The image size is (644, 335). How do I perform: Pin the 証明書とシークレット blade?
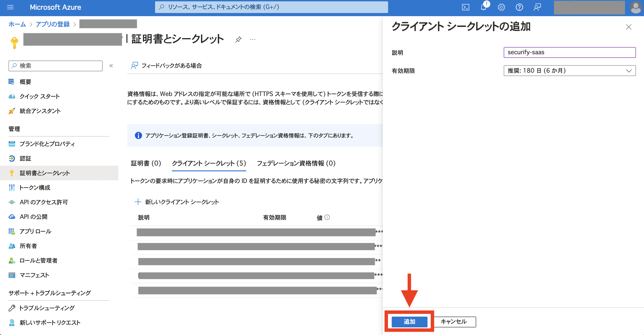pyautogui.click(x=238, y=39)
